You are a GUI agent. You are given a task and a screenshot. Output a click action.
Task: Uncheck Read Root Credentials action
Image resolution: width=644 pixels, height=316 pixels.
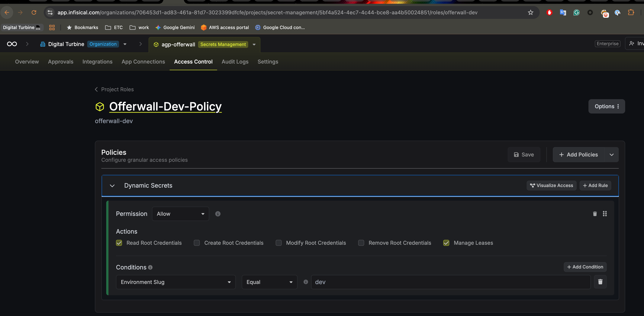point(119,243)
